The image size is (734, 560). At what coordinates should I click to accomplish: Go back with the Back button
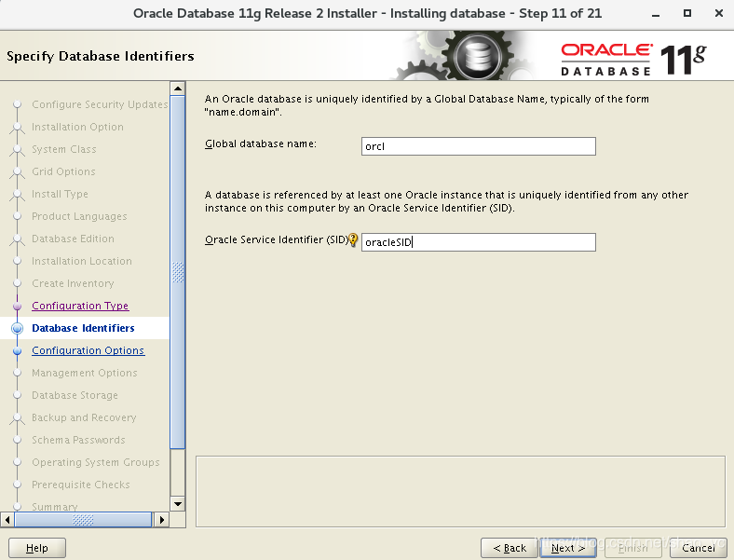(x=510, y=548)
